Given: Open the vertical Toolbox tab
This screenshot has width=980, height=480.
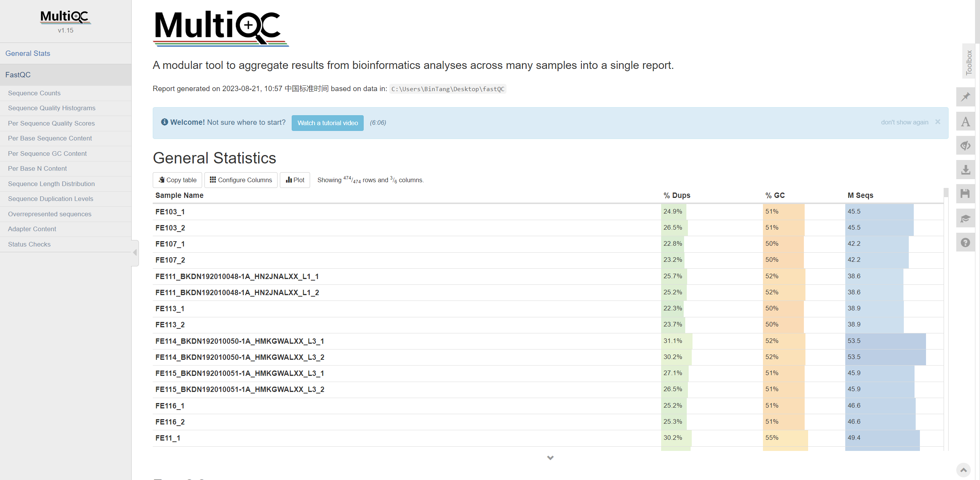Looking at the screenshot, I should 969,62.
